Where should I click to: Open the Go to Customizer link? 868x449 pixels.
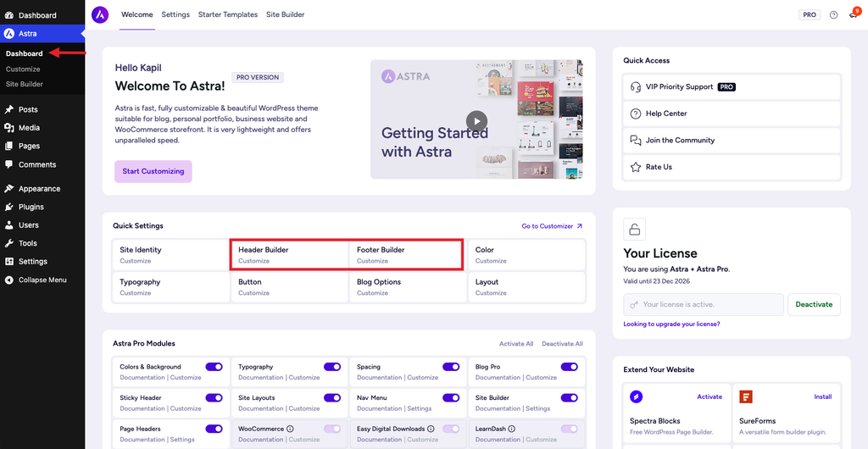552,226
